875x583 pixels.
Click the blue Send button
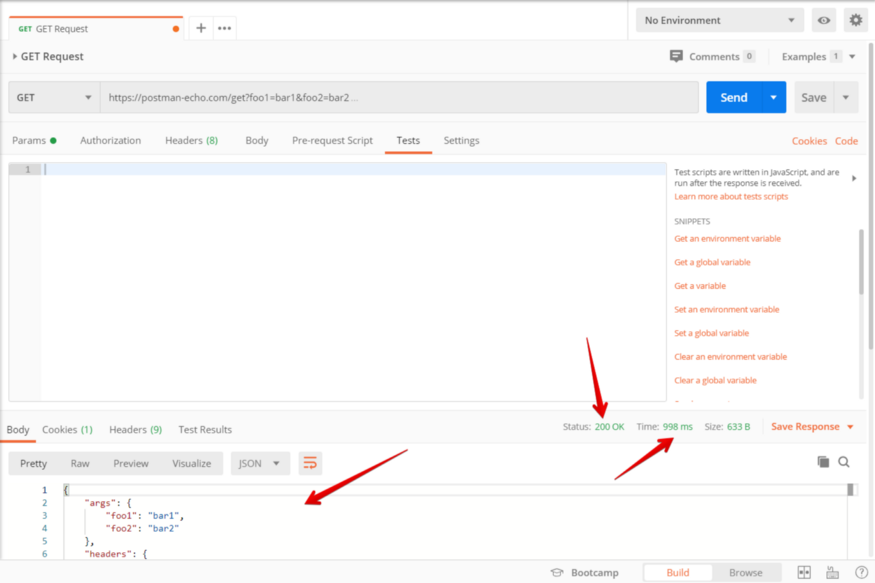click(x=734, y=97)
